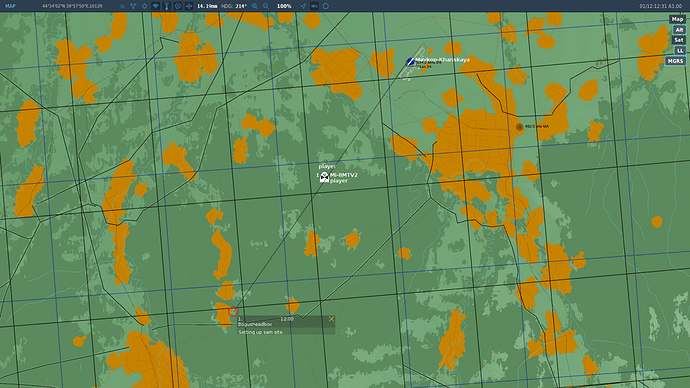690x388 pixels.
Task: Toggle the diamond gem layer icon
Action: click(155, 6)
